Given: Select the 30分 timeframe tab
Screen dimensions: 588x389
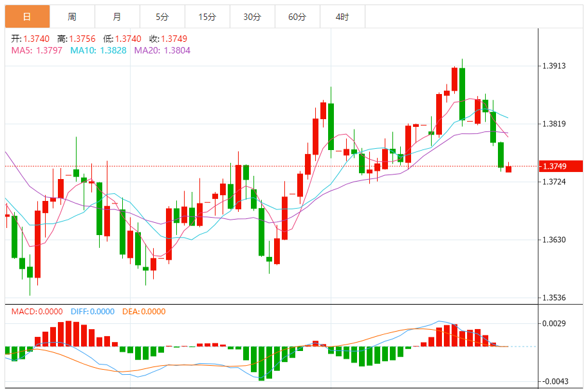Looking at the screenshot, I should point(252,17).
